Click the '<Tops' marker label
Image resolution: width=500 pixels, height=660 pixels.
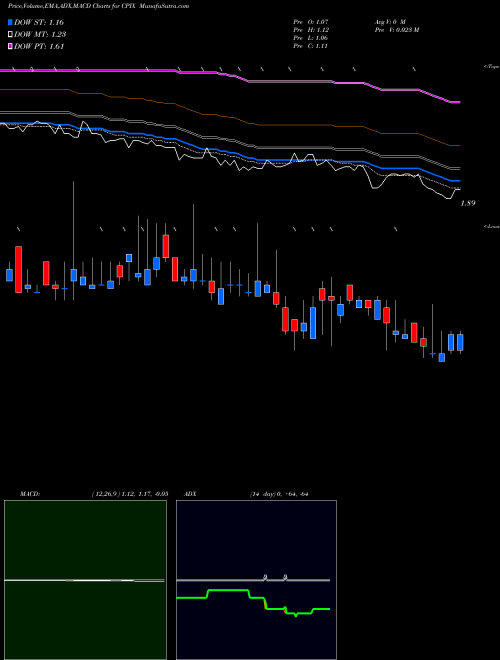tap(492, 67)
